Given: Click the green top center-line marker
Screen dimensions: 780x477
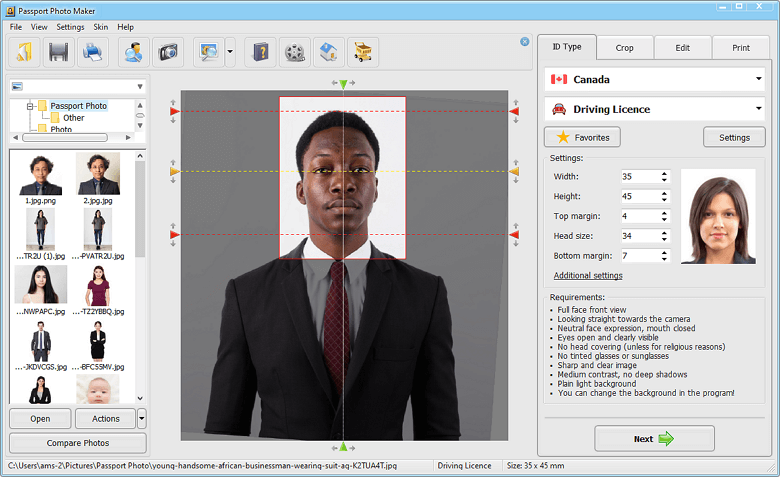Looking at the screenshot, I should [343, 85].
